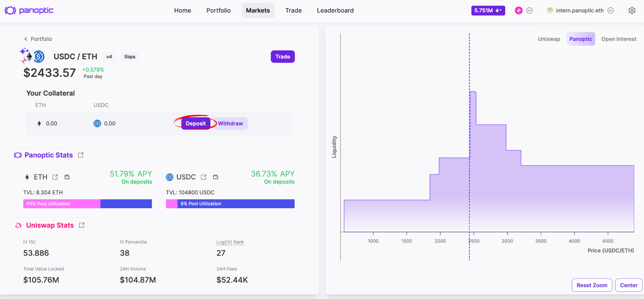
Task: Expand the dropdown next to pink badge
Action: point(530,10)
